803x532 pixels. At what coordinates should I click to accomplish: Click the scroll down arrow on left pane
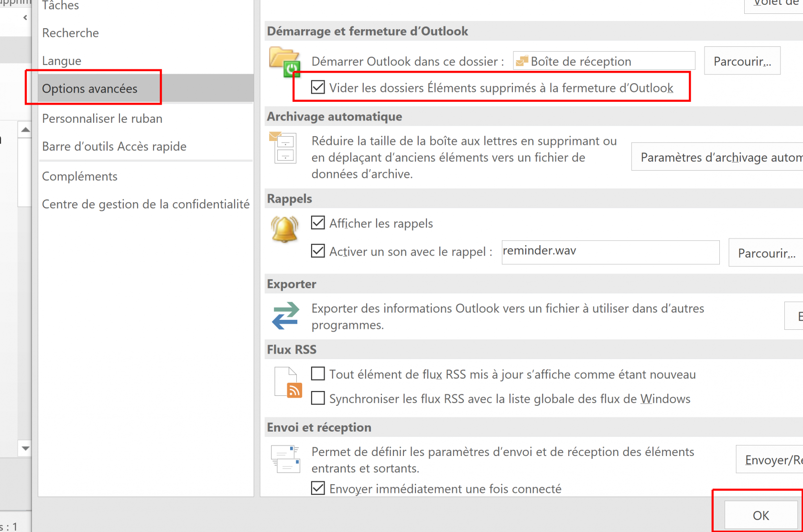click(25, 448)
